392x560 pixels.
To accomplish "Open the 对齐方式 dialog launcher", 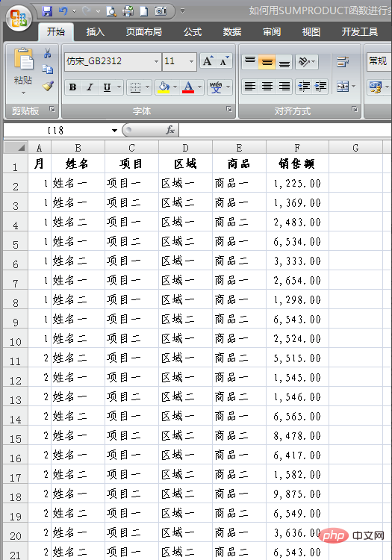I will click(x=355, y=109).
